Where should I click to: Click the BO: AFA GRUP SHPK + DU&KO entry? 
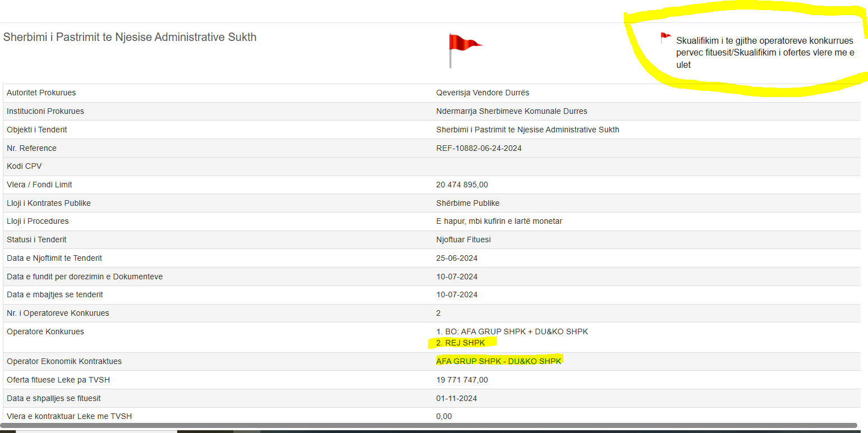pos(512,331)
